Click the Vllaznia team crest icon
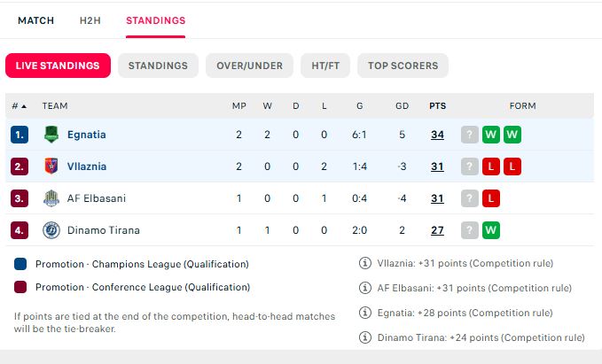The image size is (602, 364). pyautogui.click(x=51, y=167)
